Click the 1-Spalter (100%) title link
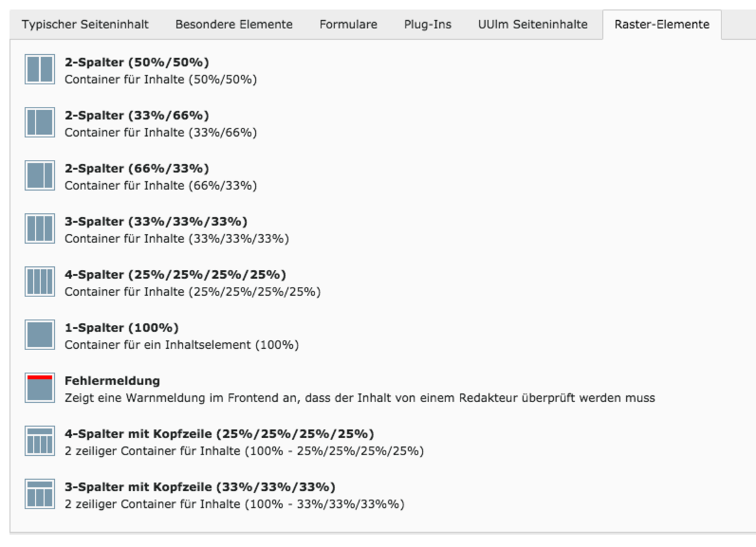The height and width of the screenshot is (547, 756). click(122, 328)
